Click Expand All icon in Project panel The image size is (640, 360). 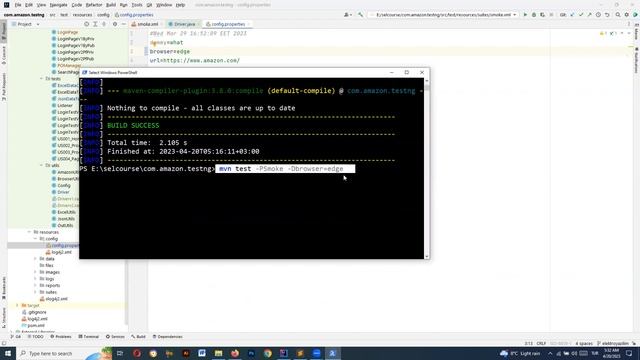tap(95, 24)
